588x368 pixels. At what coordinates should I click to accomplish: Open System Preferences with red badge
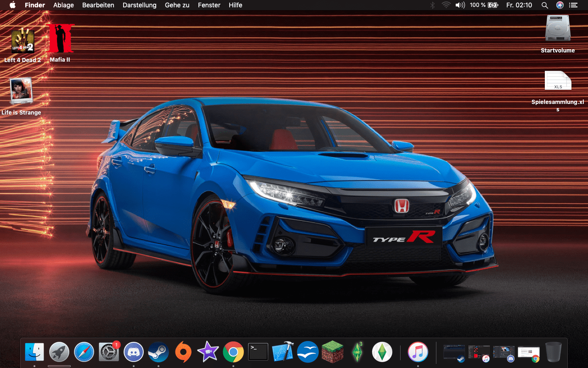[x=109, y=352]
